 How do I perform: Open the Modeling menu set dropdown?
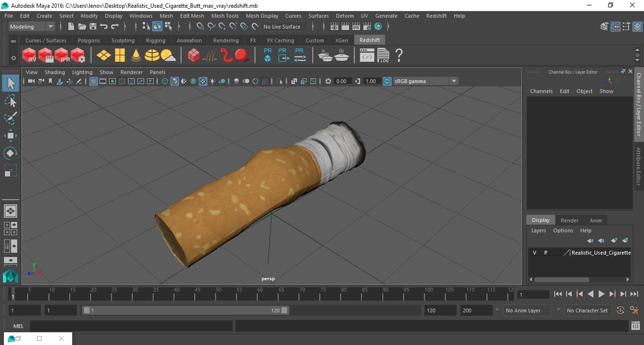[x=31, y=27]
